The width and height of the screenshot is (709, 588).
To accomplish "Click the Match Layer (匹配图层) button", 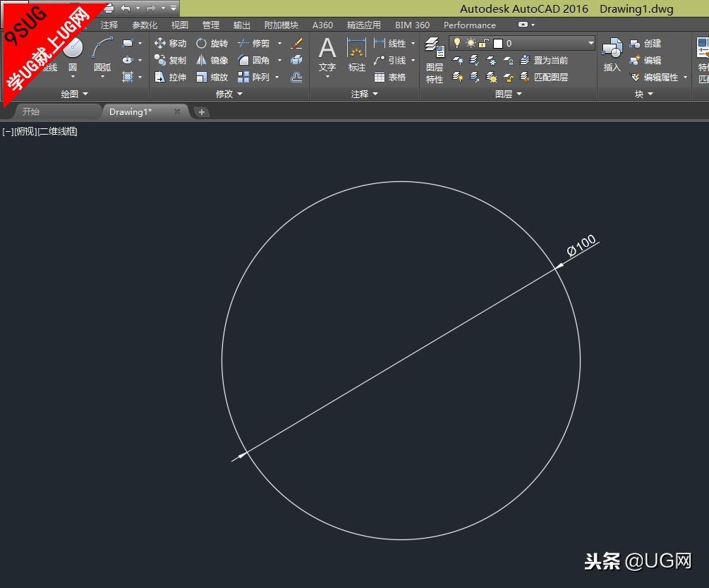I will [543, 78].
